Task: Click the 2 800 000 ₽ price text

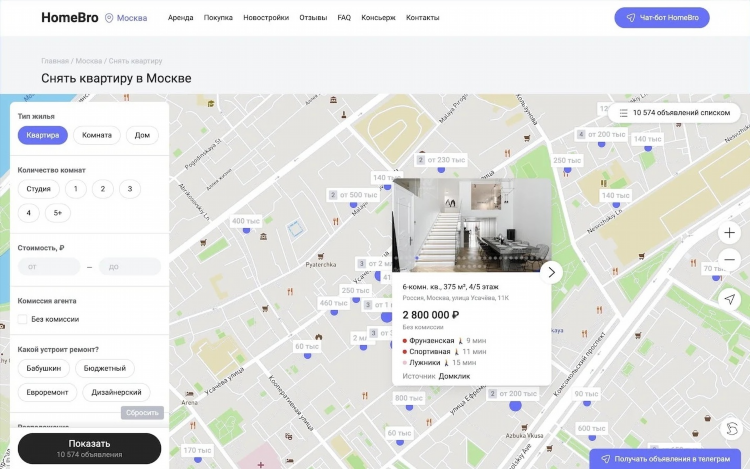Action: click(431, 315)
